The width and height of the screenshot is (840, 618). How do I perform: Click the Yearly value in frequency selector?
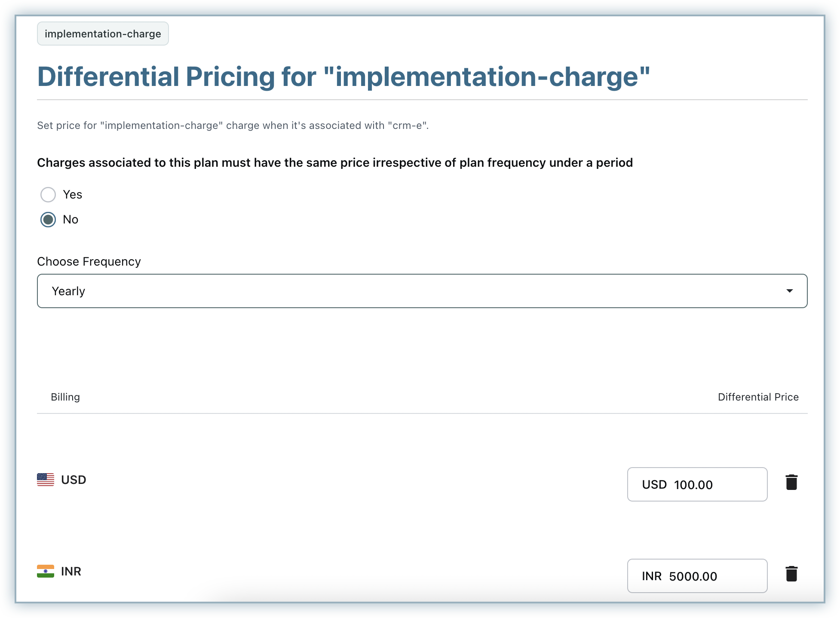pos(68,291)
